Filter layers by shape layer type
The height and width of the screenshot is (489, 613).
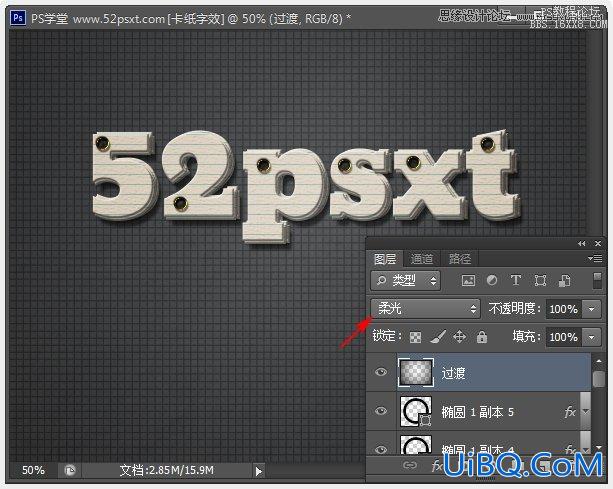tap(540, 280)
